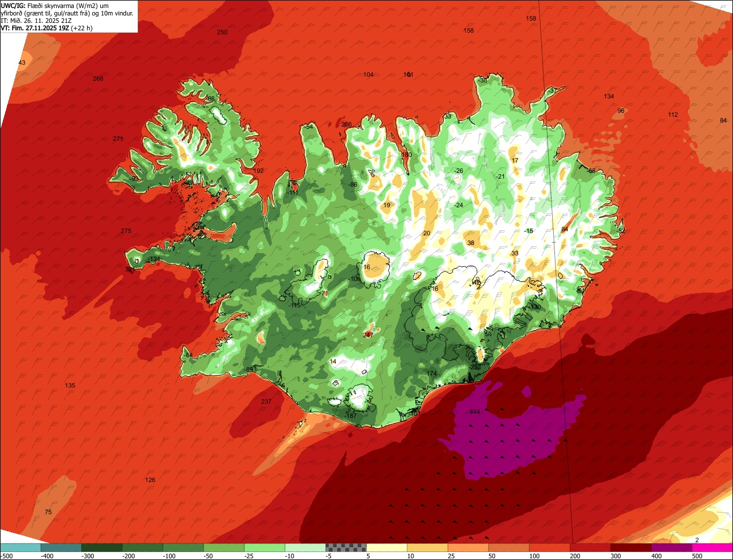Click the '237' value off the south coast

pos(266,401)
